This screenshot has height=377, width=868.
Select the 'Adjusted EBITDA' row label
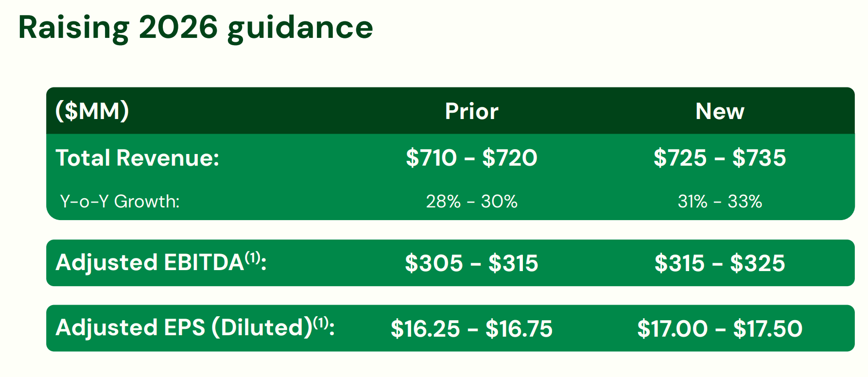(x=150, y=263)
